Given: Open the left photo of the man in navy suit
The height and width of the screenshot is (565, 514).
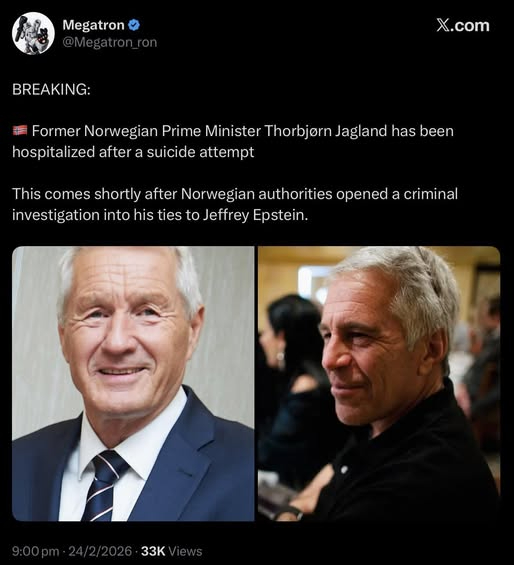Looking at the screenshot, I should tap(133, 384).
